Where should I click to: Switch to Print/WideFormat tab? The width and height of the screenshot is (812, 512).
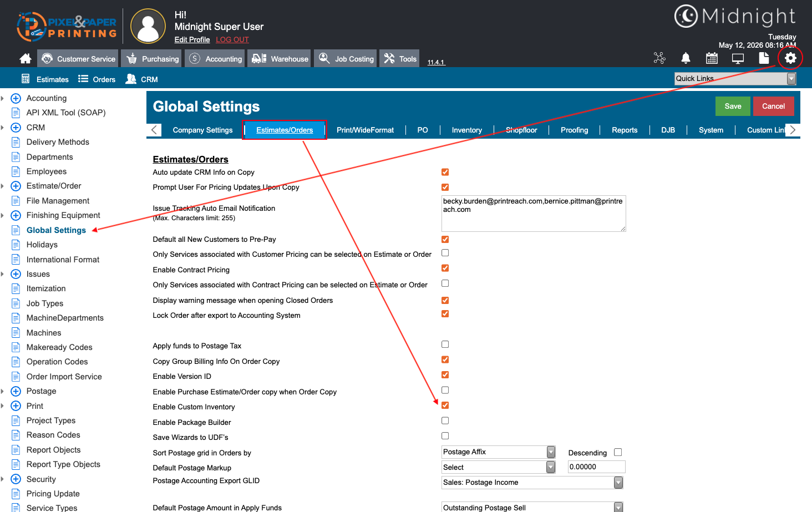click(365, 130)
